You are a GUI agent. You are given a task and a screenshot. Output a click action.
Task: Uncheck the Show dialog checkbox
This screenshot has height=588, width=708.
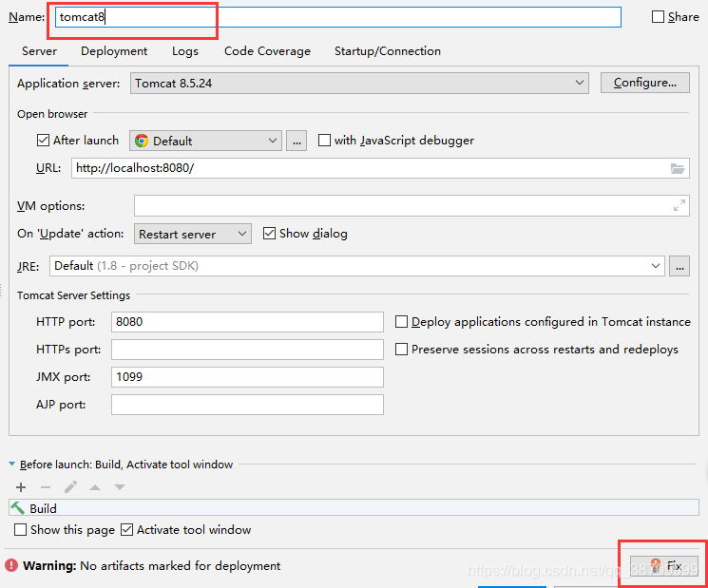tap(270, 234)
